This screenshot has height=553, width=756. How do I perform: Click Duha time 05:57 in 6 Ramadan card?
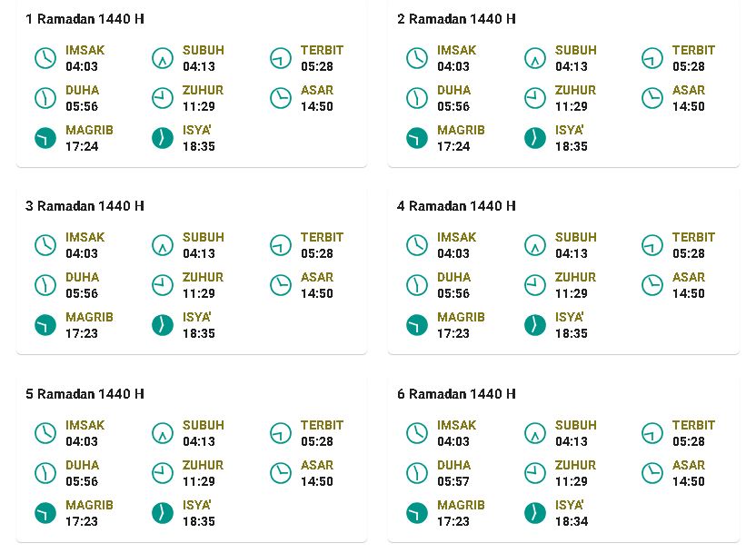coord(453,481)
